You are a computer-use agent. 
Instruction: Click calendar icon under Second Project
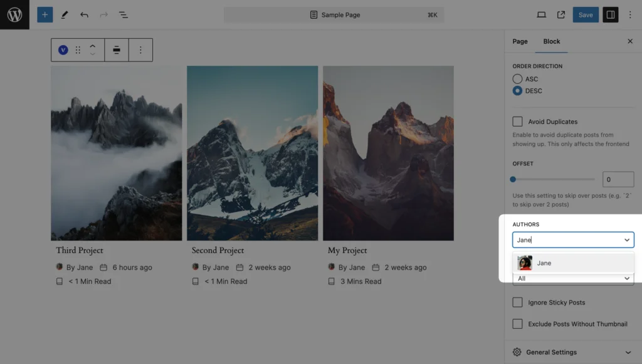[239, 268]
